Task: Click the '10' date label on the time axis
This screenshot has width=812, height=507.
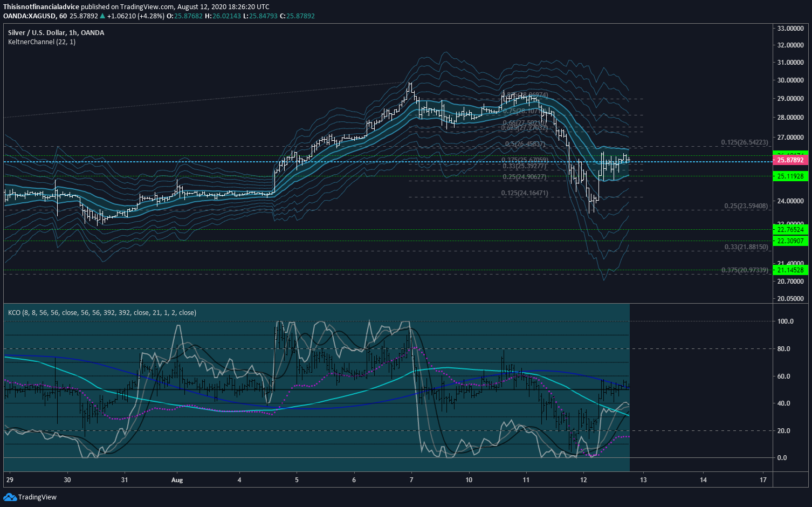Action: click(x=469, y=480)
